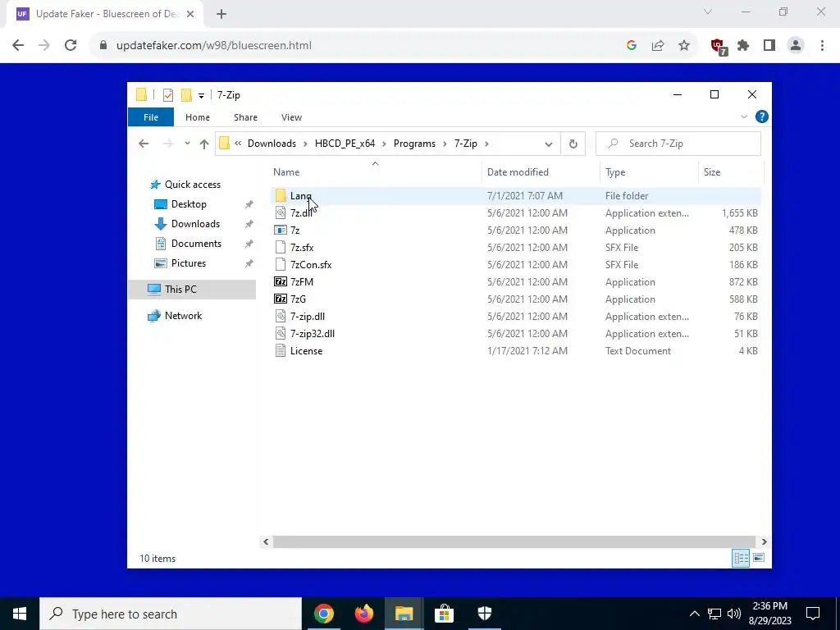This screenshot has height=630, width=840.
Task: Click the Google icon in address bar
Action: pos(632,45)
